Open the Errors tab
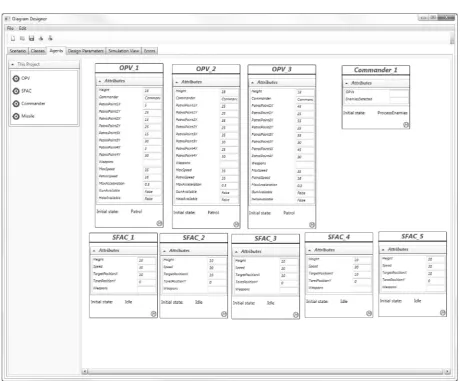The width and height of the screenshot is (460, 381). 150,51
